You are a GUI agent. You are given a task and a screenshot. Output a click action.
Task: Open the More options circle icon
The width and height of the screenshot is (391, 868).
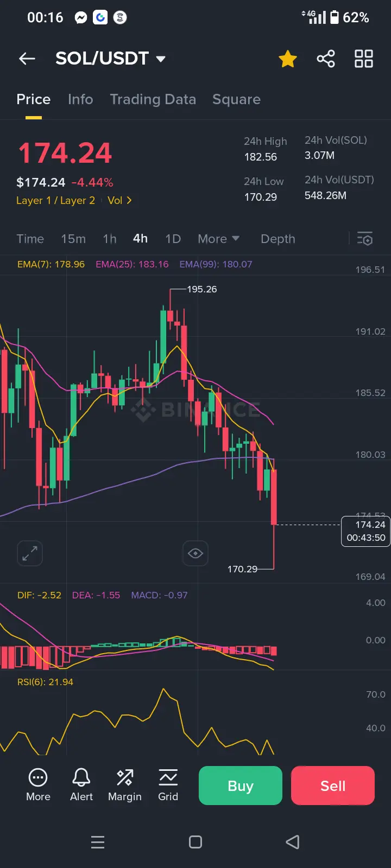[x=38, y=777]
